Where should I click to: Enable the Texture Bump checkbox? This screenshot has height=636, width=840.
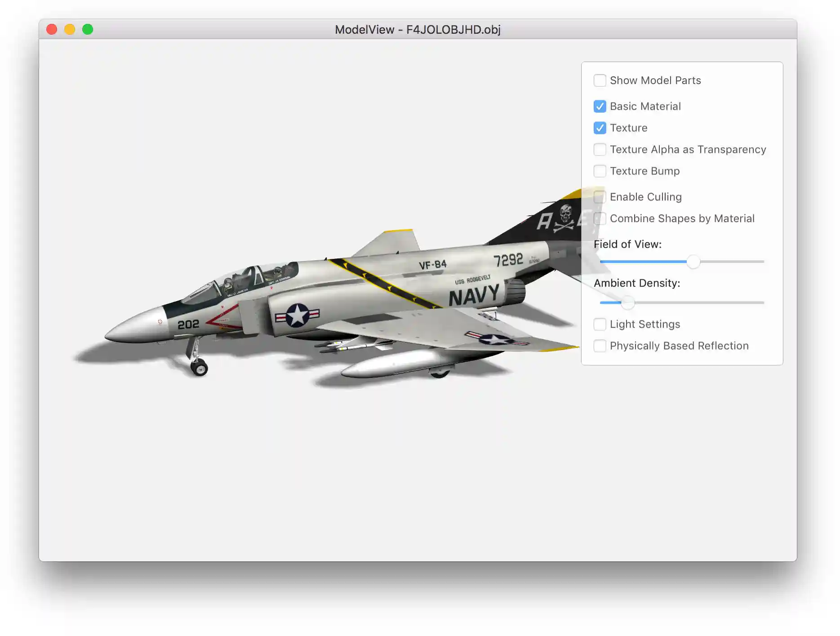tap(600, 171)
